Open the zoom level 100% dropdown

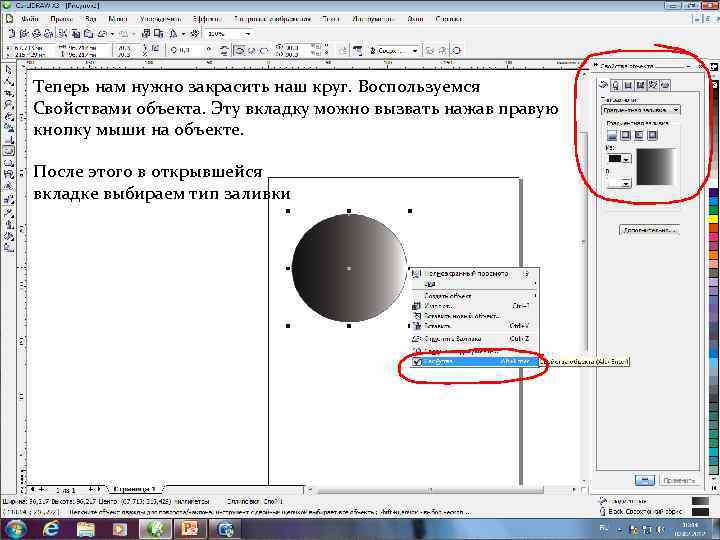(248, 34)
